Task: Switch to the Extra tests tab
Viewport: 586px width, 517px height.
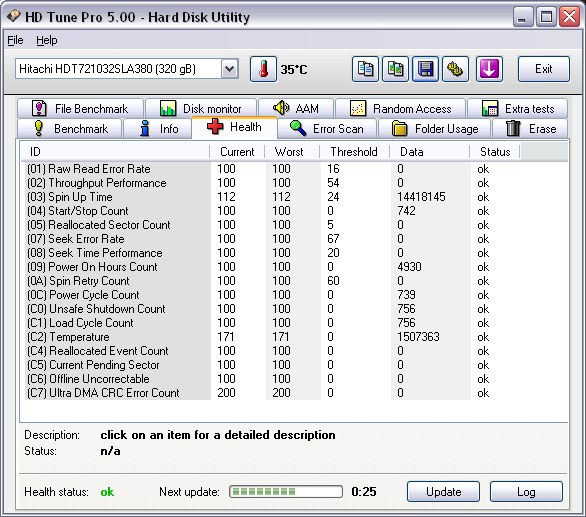Action: (x=518, y=108)
